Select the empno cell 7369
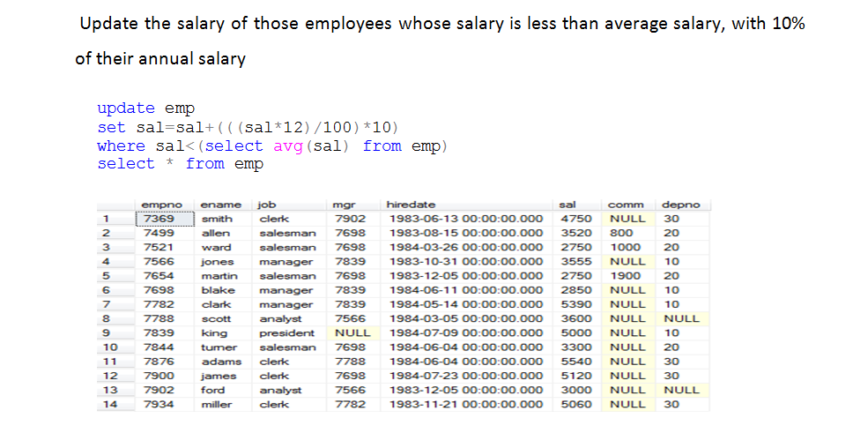868x433 pixels. [165, 219]
